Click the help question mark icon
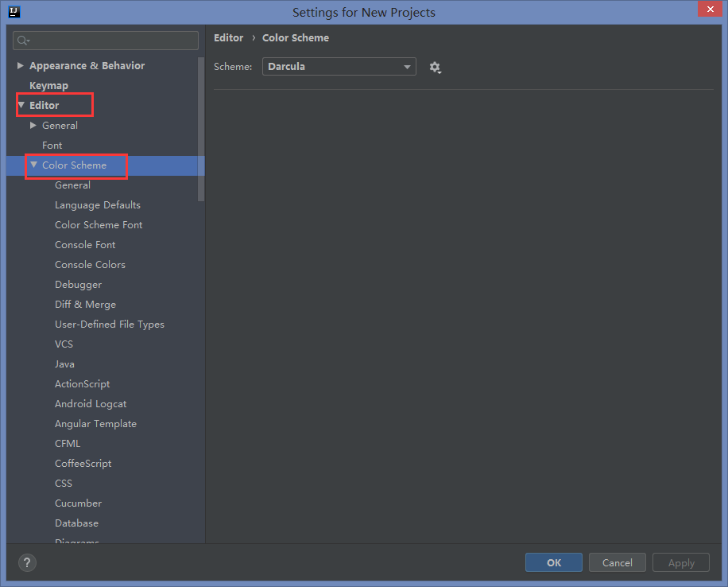 26,562
